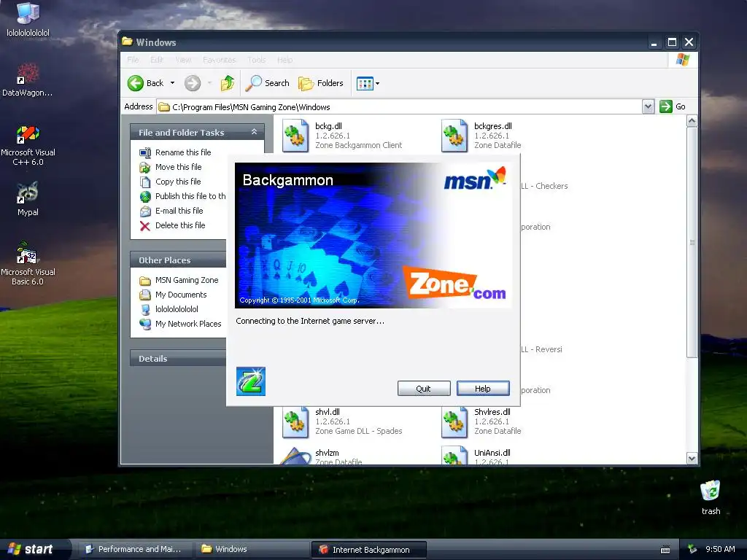Open the Help menu in Explorer
This screenshot has height=560, width=747.
click(285, 60)
